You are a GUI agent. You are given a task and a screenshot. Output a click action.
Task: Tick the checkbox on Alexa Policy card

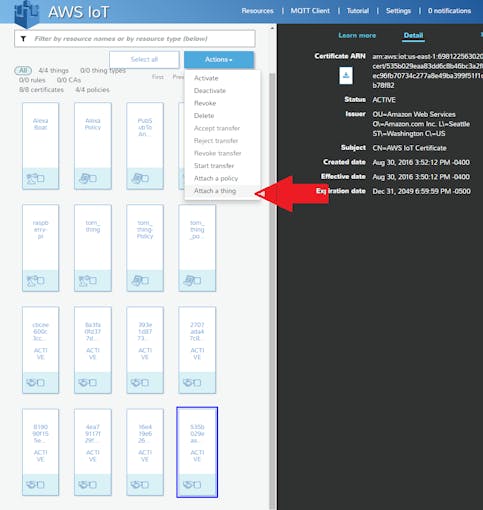93,179
